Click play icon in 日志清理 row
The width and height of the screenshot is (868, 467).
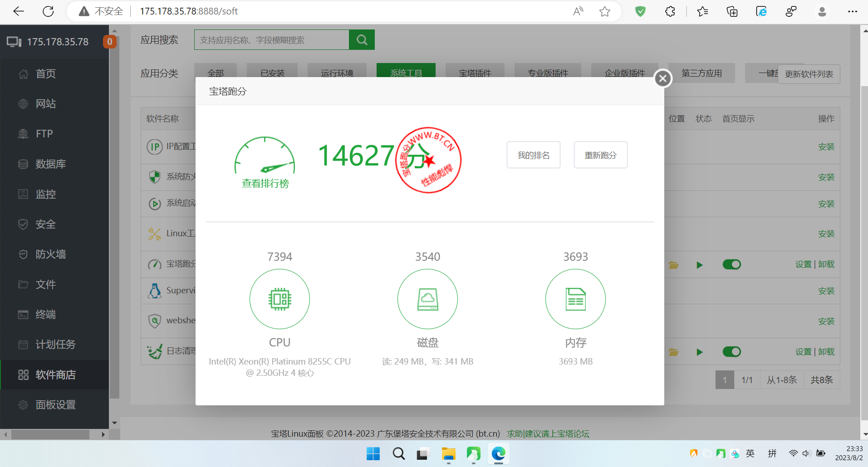(x=699, y=352)
